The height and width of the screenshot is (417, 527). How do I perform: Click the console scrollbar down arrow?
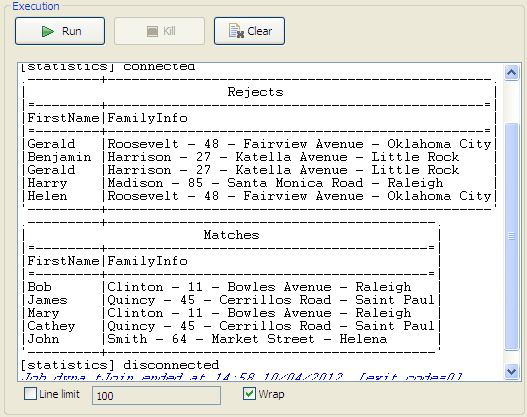coord(512,371)
